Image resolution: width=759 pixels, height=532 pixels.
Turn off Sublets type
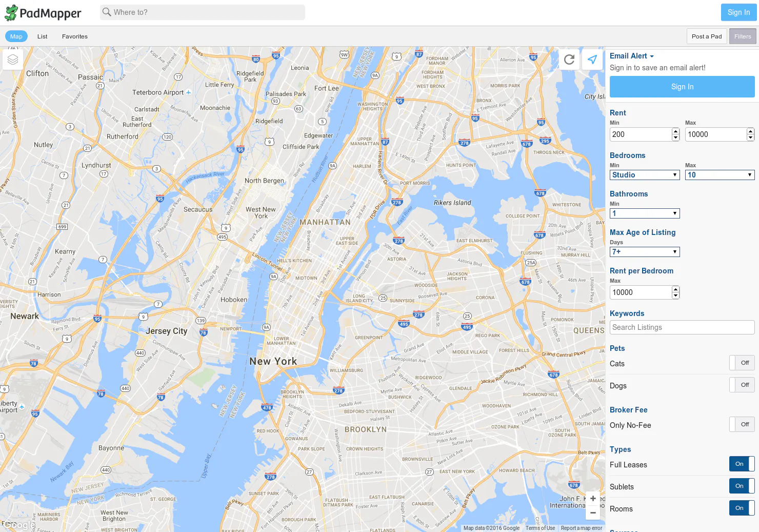tap(742, 486)
